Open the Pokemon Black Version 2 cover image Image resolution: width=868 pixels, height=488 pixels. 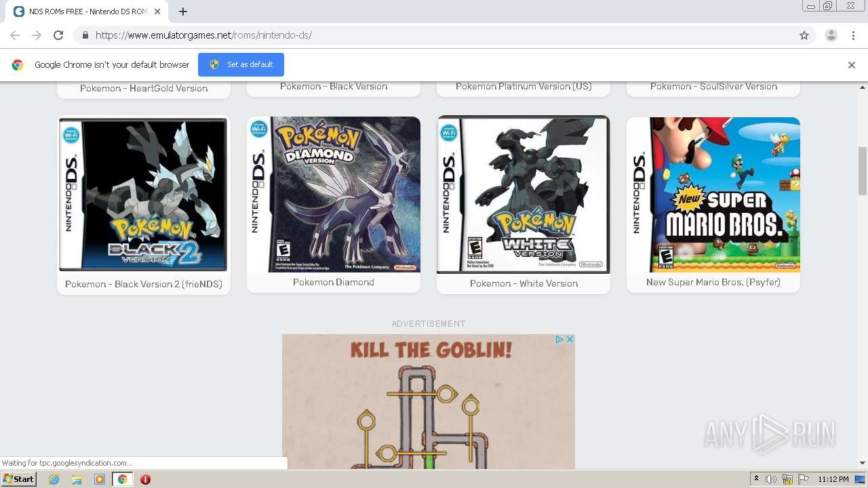(144, 195)
